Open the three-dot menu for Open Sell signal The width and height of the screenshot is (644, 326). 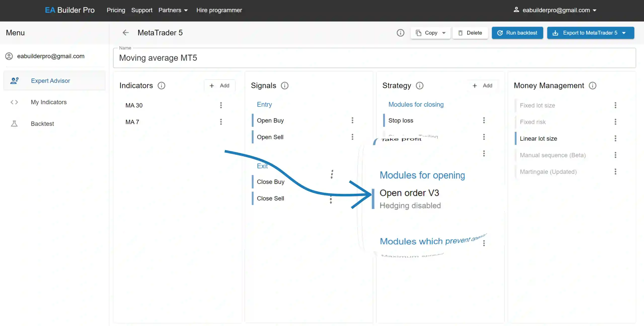click(352, 137)
